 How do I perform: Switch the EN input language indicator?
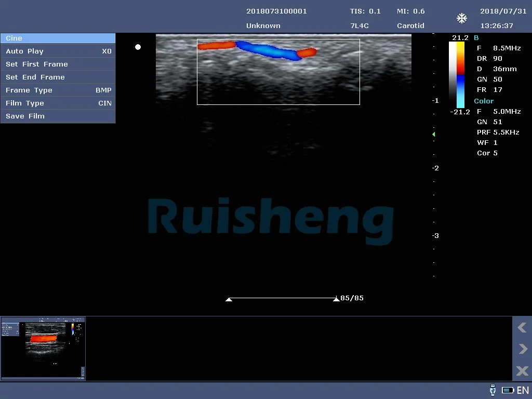pyautogui.click(x=523, y=390)
